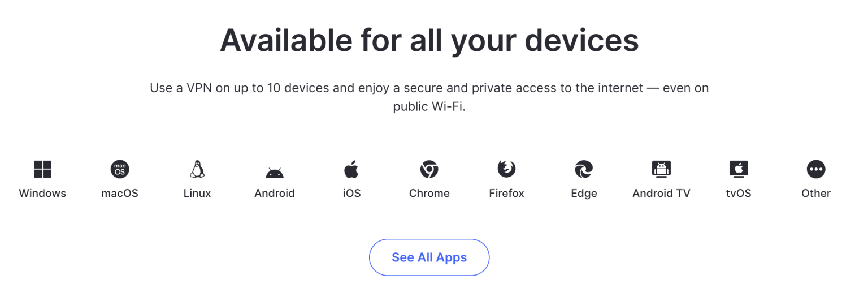Click the Windows text label
This screenshot has height=305, width=868.
click(x=42, y=194)
